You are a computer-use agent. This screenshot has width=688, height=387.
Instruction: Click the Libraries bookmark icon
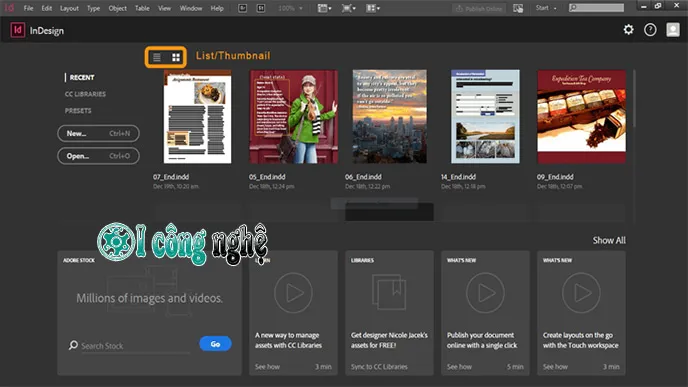[x=389, y=292]
